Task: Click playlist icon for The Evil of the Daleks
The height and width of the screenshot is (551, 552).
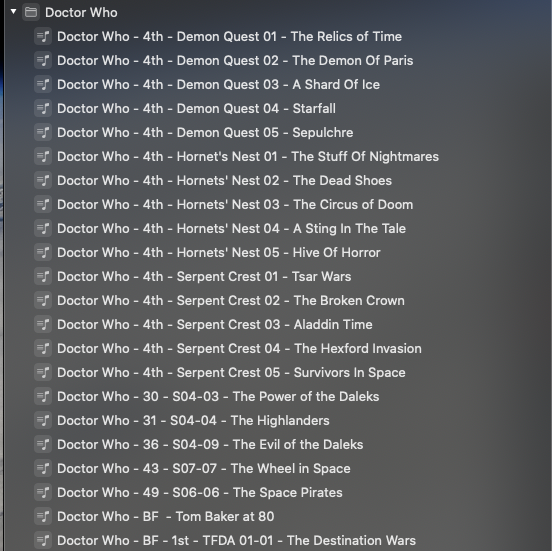Action: point(43,444)
